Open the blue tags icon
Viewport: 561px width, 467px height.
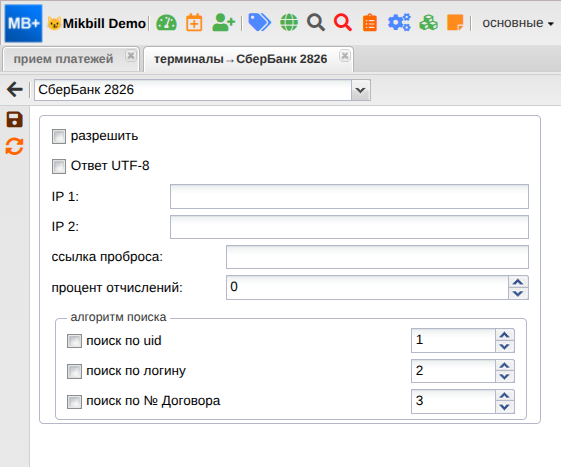[259, 23]
